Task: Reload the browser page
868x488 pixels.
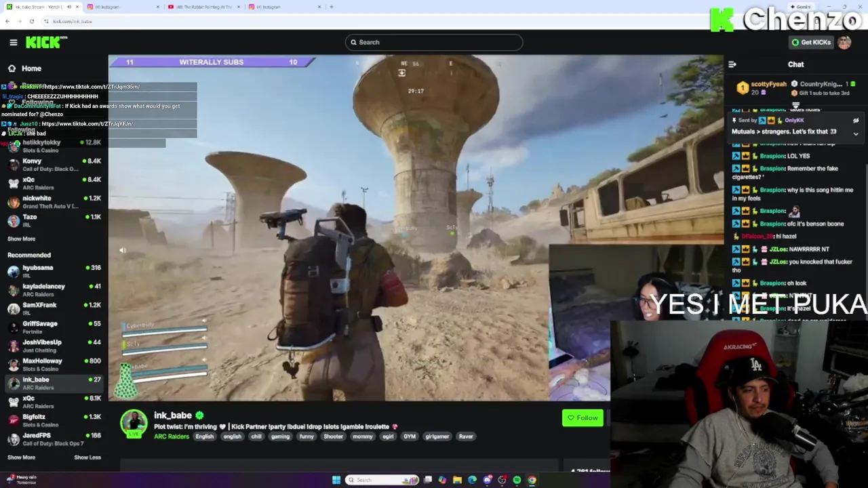Action: pos(32,21)
